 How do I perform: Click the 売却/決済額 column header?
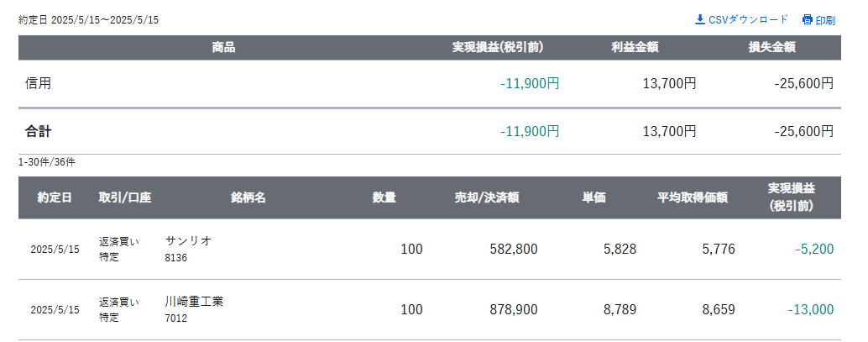coord(487,197)
